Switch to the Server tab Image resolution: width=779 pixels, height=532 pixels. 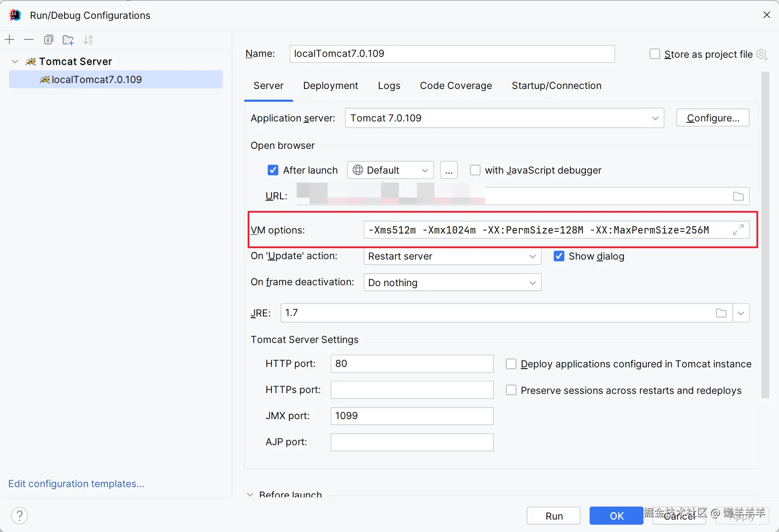269,86
